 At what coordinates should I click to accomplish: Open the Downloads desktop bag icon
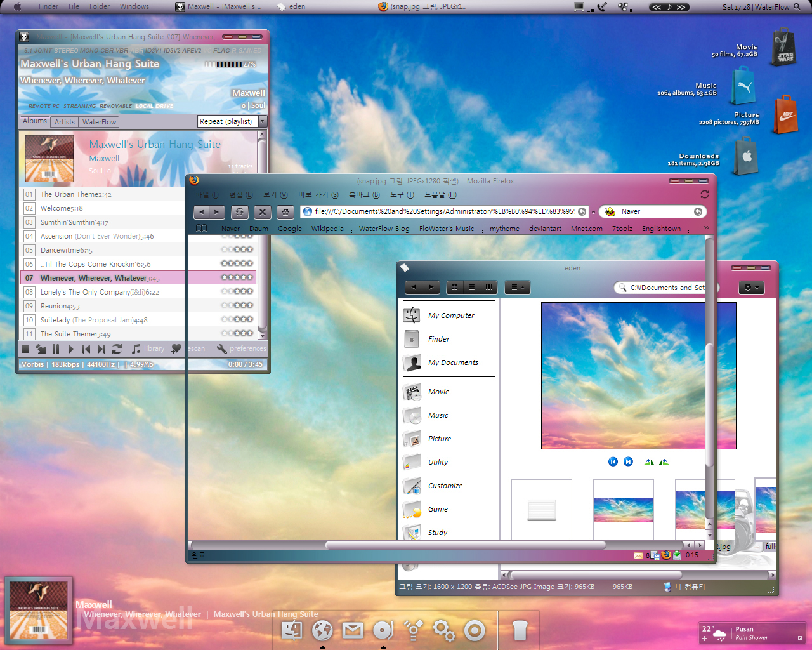click(x=746, y=157)
